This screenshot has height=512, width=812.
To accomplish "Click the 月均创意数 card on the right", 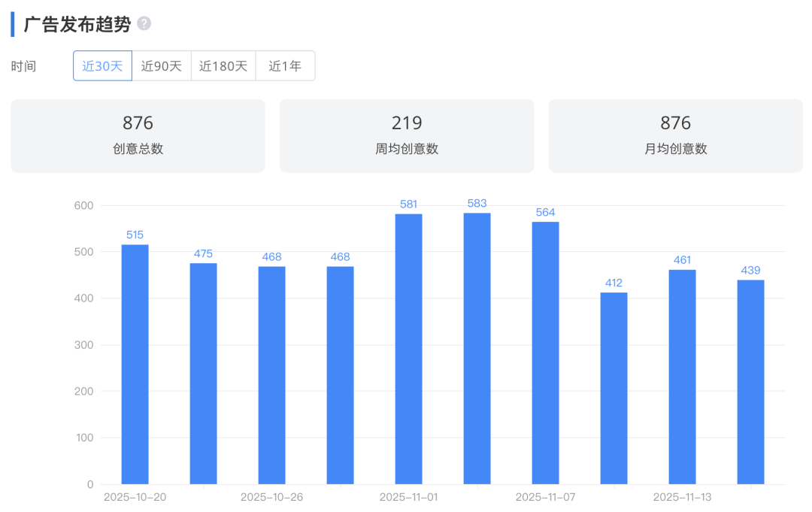I will coord(675,135).
